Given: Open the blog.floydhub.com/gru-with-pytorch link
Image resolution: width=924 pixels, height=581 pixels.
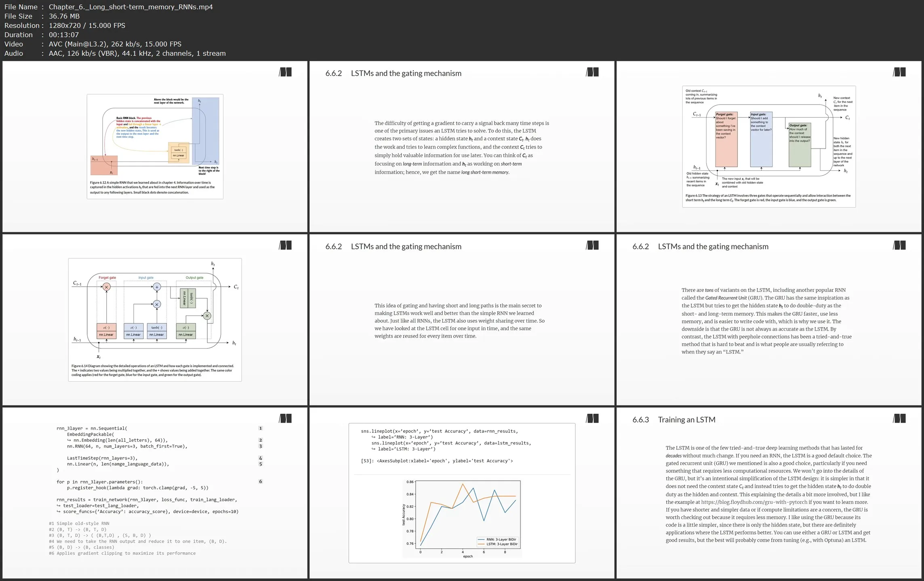Looking at the screenshot, I should (x=754, y=502).
